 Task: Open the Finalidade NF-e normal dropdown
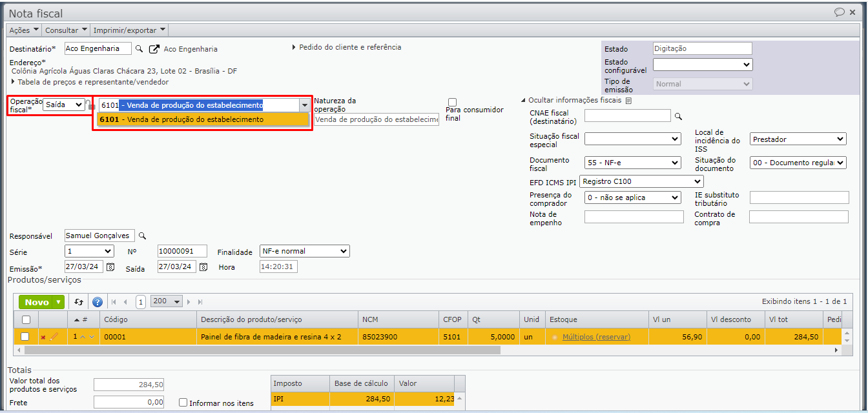pos(304,251)
